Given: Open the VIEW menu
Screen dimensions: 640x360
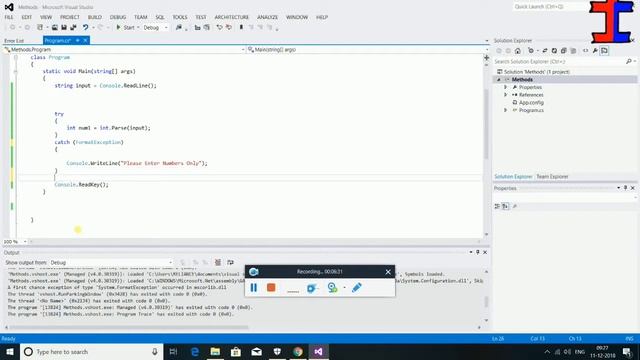Looking at the screenshot, I should pos(46,17).
